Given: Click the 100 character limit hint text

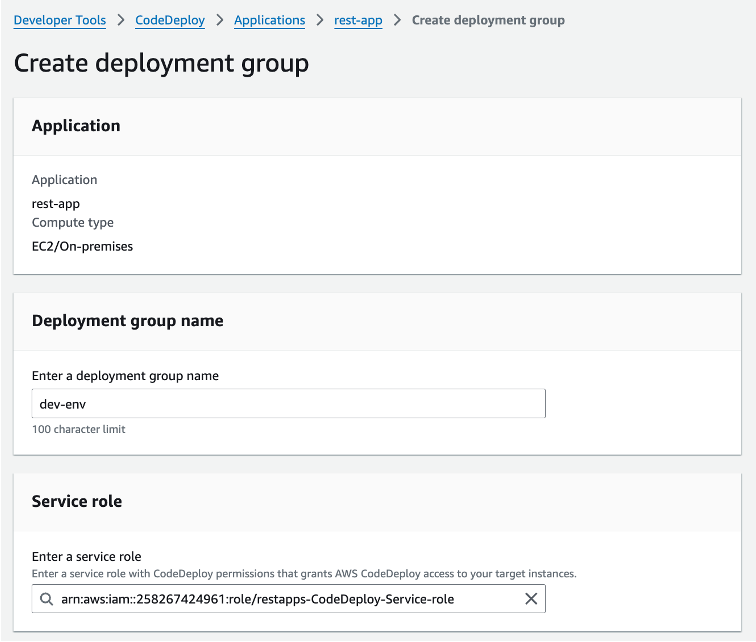Looking at the screenshot, I should pyautogui.click(x=79, y=429).
